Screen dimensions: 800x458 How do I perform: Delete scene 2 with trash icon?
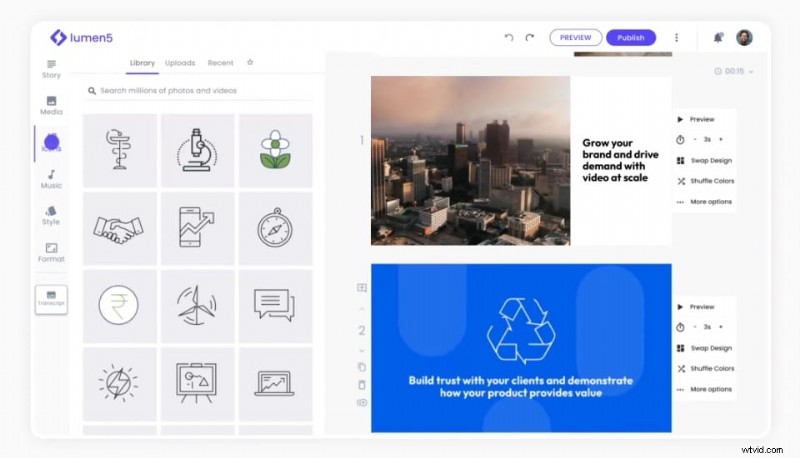pyautogui.click(x=361, y=384)
